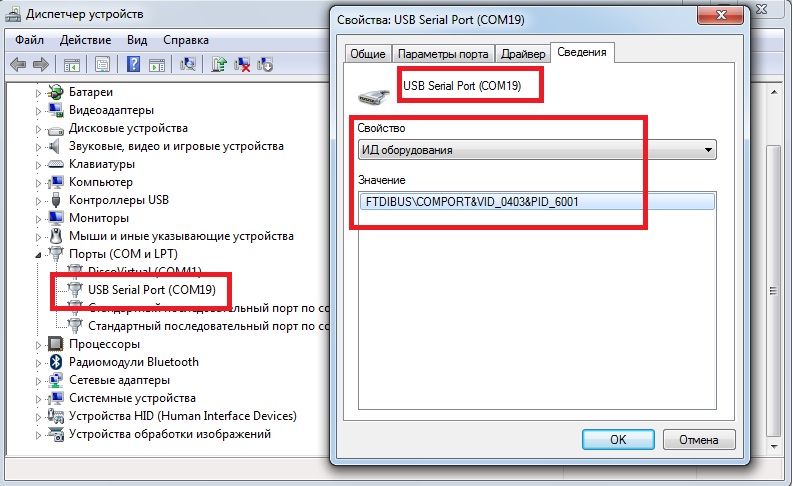Close the USB Serial Port properties dialog
Viewport: 793px width, 486px height.
tap(721, 15)
